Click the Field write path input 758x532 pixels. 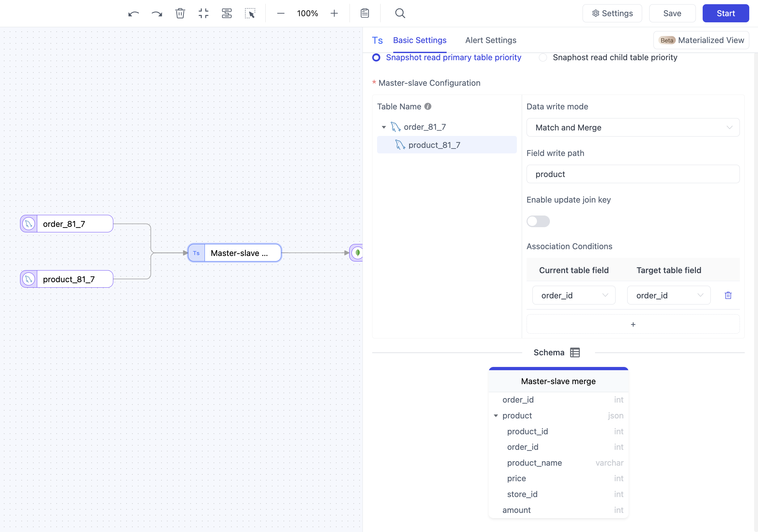click(632, 174)
